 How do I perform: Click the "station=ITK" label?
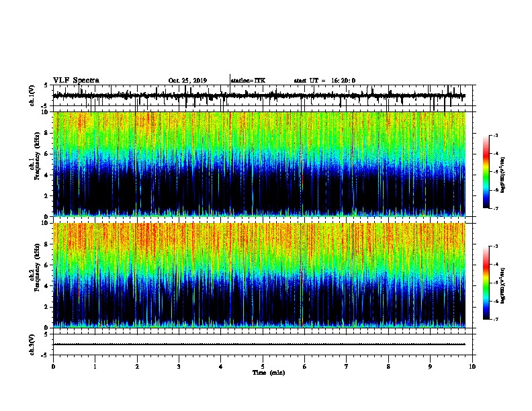coord(249,81)
